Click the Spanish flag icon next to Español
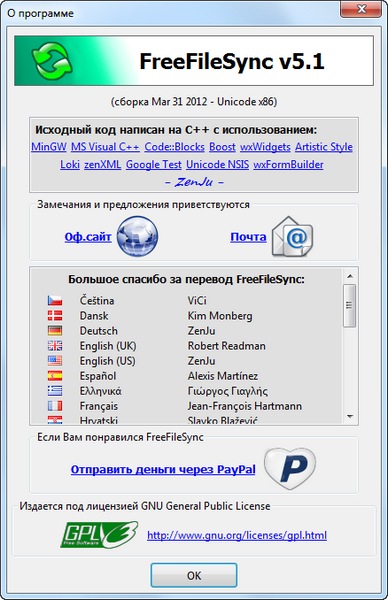Screen dimensions: 388x600 [55, 375]
